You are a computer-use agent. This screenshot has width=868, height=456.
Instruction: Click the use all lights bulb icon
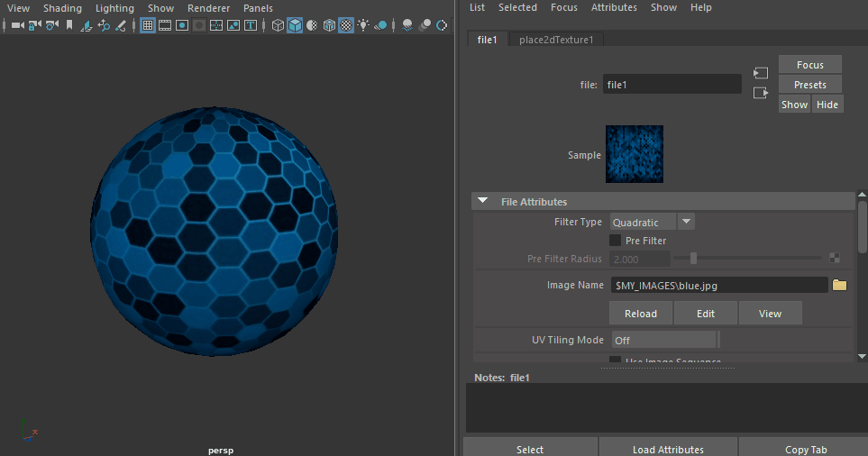(x=362, y=25)
